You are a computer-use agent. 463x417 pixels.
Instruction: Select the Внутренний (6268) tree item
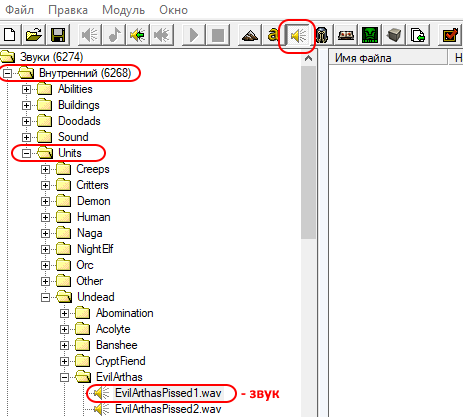coord(85,73)
